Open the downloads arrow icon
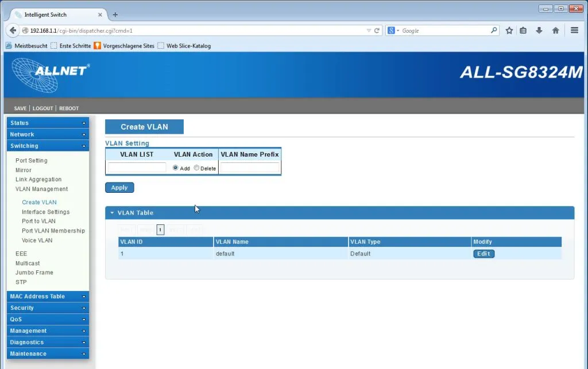The width and height of the screenshot is (588, 369). tap(539, 31)
